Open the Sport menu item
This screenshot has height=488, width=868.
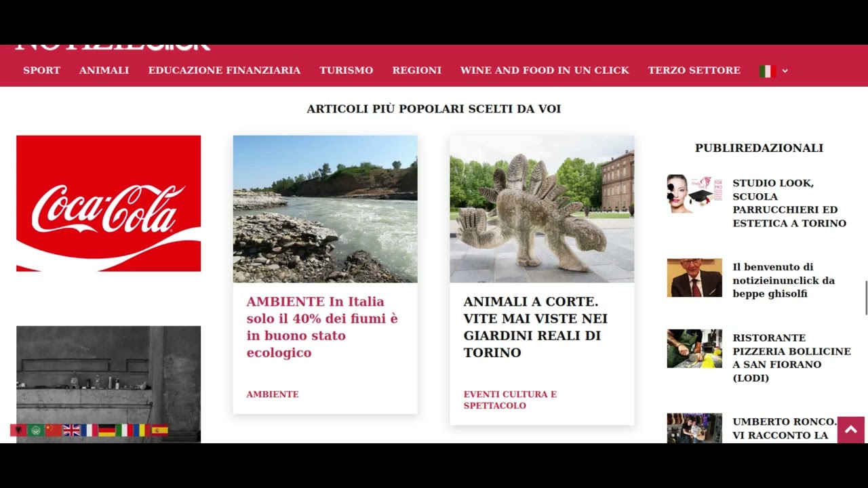(x=42, y=70)
